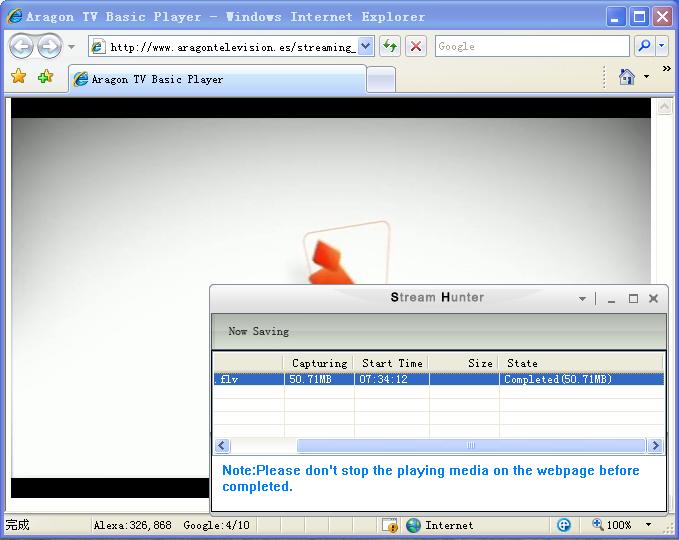This screenshot has width=679, height=540.
Task: Maximize the Stream Hunter window
Action: pos(633,298)
